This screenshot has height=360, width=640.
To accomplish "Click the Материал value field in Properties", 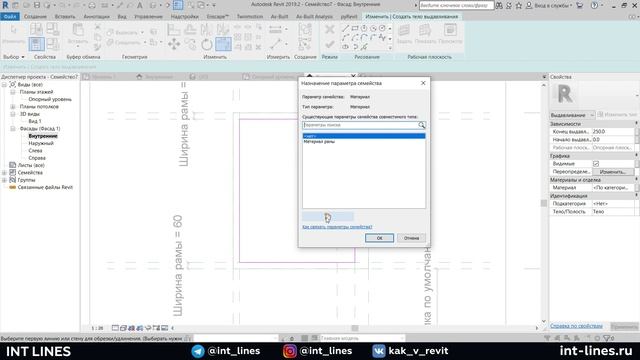I will click(x=613, y=188).
